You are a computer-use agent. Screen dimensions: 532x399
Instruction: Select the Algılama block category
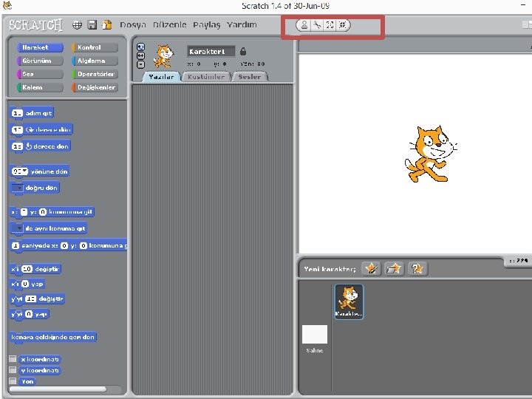click(x=95, y=61)
